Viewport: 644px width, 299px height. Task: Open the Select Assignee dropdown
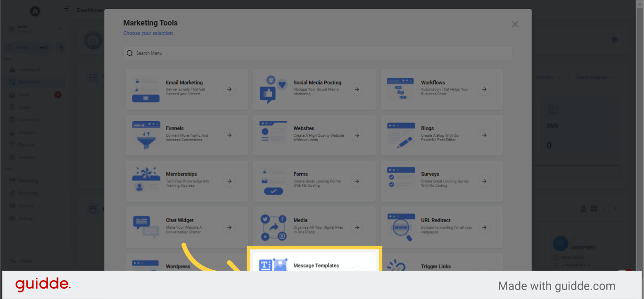595,77
